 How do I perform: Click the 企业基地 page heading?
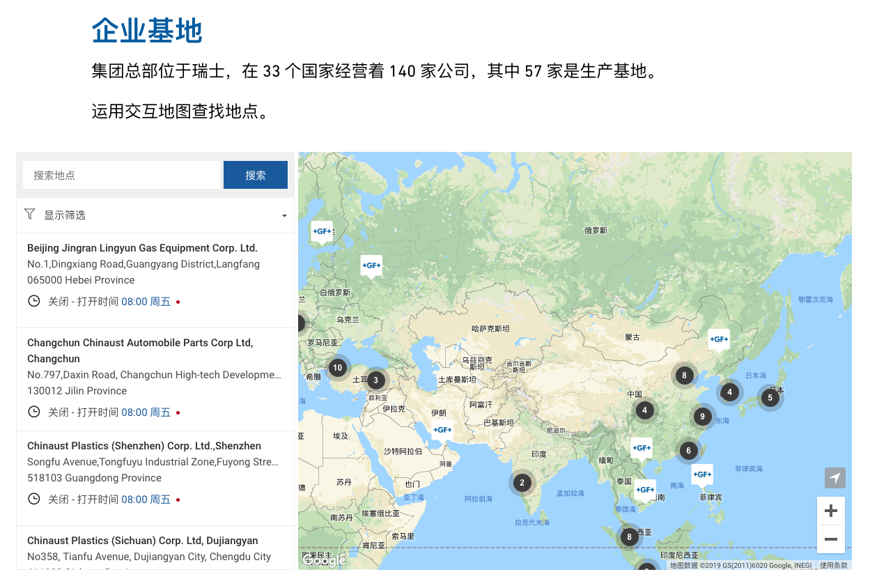[x=147, y=31]
